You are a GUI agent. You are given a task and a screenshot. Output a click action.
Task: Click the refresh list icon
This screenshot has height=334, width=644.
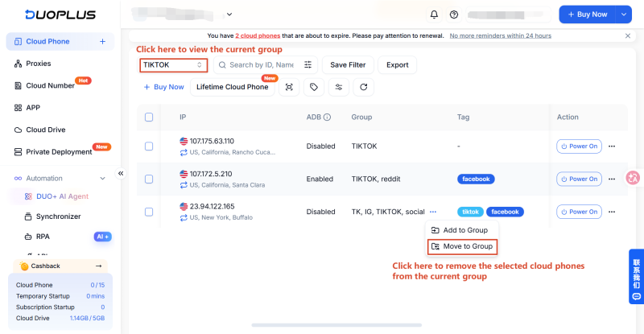point(364,87)
